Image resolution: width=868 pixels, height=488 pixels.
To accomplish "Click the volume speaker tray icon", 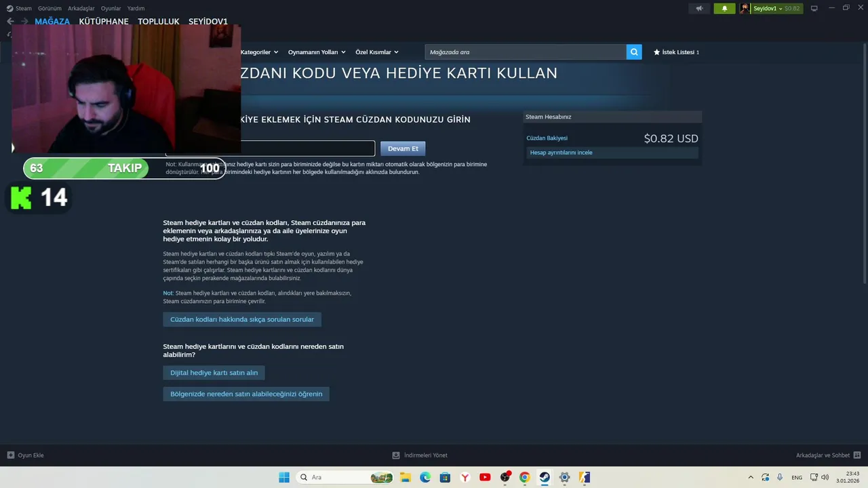I will 825,477.
